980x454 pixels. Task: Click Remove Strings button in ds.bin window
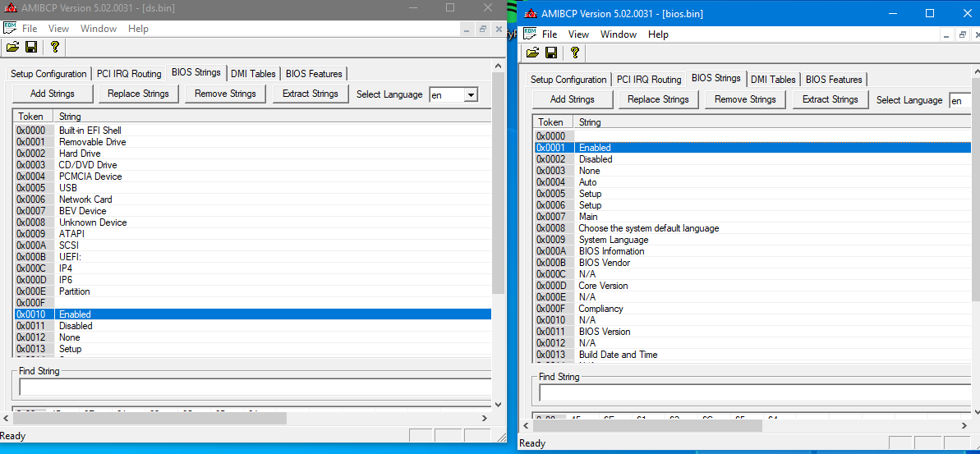[x=225, y=94]
